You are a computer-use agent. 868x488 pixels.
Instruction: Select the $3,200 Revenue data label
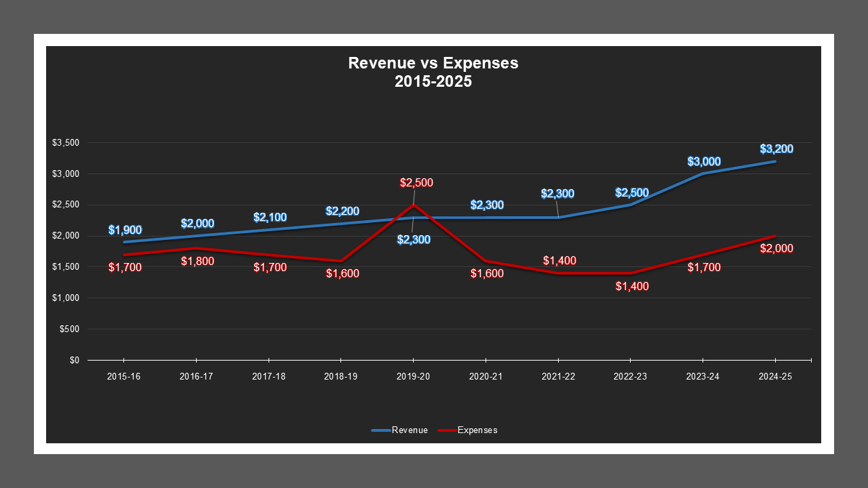coord(776,148)
